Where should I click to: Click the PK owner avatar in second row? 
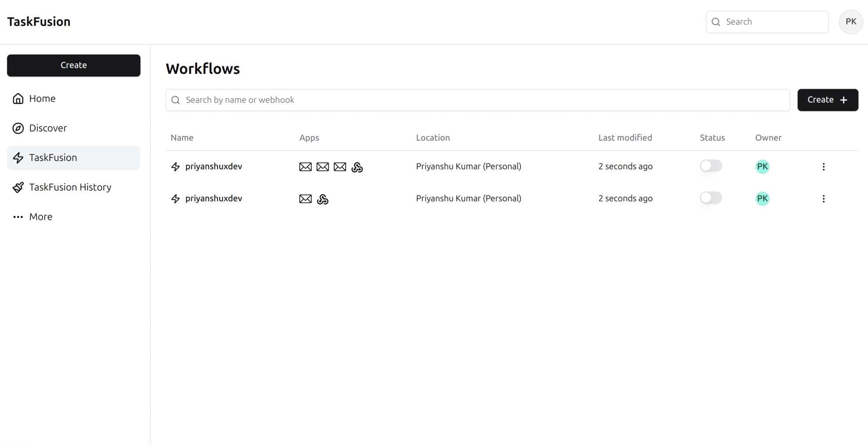click(762, 199)
